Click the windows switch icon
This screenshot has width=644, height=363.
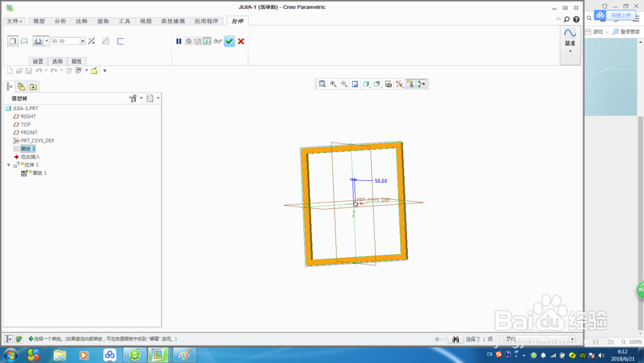point(79,71)
